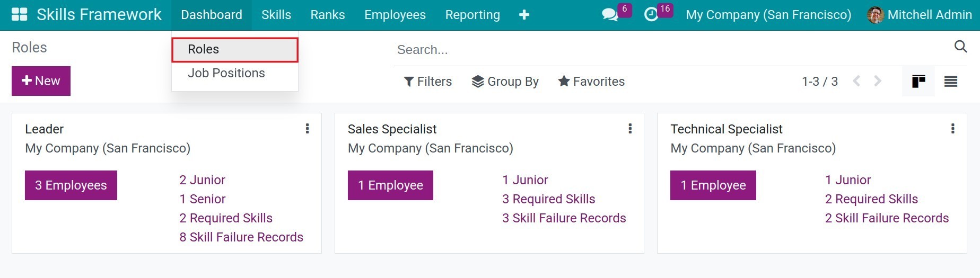Open the Ranks menu
The height and width of the screenshot is (278, 980).
click(328, 15)
